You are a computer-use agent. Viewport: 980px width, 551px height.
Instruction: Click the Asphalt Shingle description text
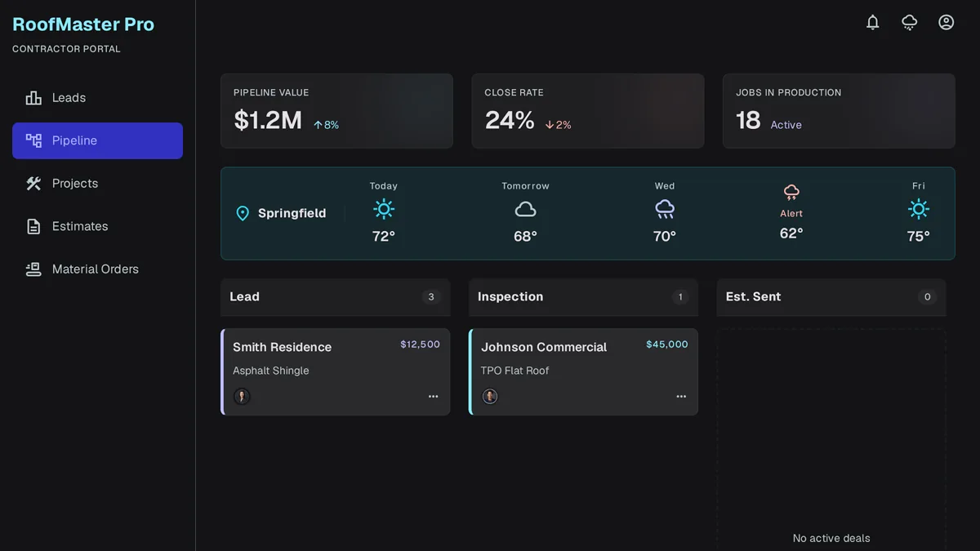tap(271, 371)
